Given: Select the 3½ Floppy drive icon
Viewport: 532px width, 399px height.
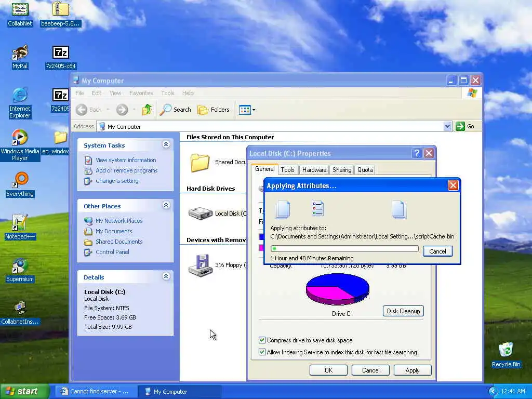Looking at the screenshot, I should pos(200,265).
